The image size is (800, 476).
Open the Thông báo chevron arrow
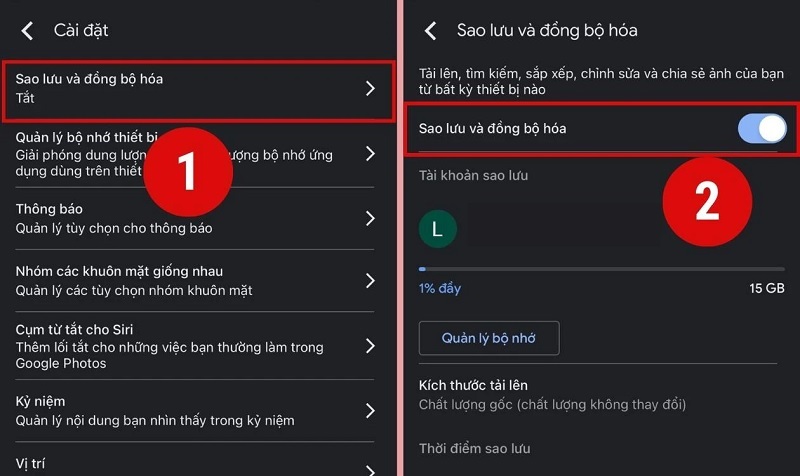(x=370, y=218)
